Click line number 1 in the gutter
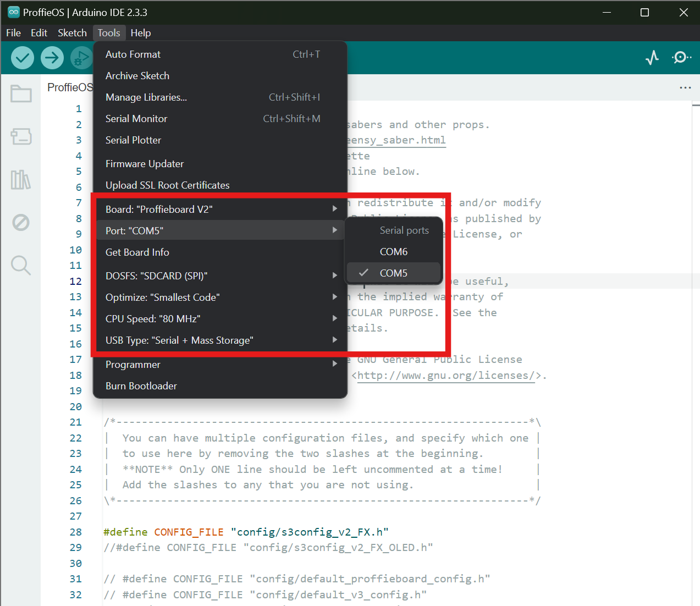This screenshot has width=700, height=606. [x=79, y=109]
